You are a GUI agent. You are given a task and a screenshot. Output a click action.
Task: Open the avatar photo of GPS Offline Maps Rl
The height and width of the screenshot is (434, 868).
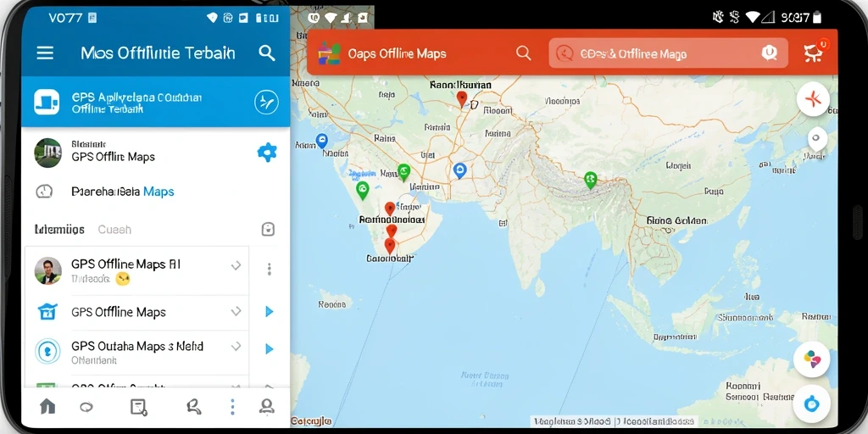click(x=47, y=270)
